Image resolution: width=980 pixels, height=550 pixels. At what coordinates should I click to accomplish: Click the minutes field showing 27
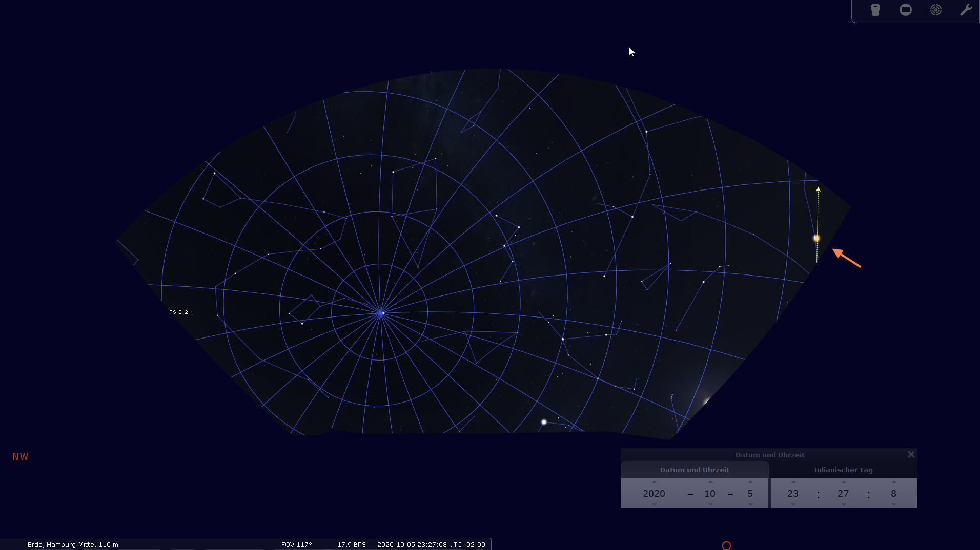(x=843, y=493)
